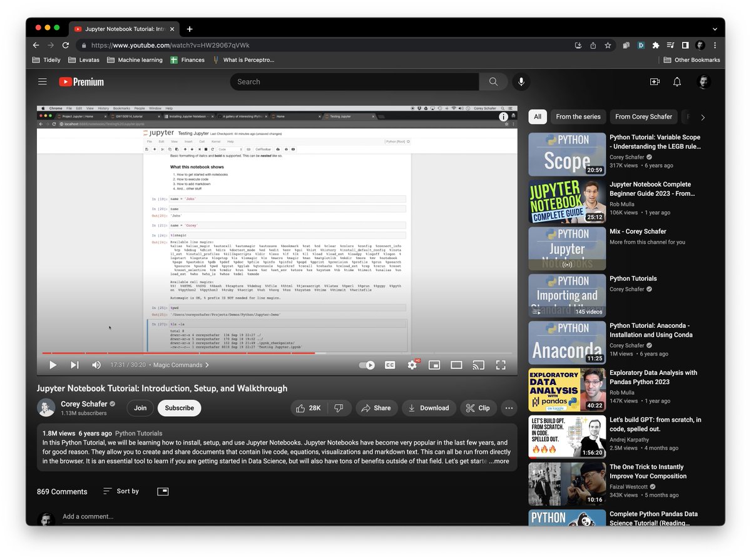Open the Machine learning bookmarks folder
Image resolution: width=751 pixels, height=560 pixels.
click(135, 60)
